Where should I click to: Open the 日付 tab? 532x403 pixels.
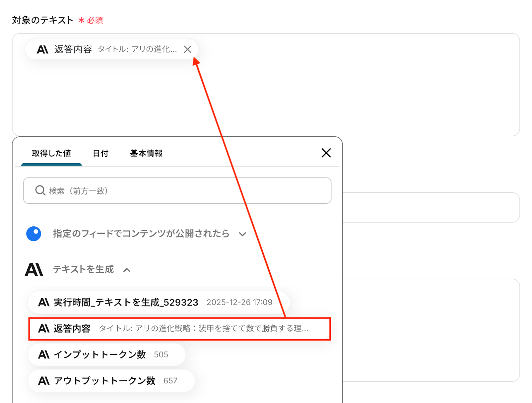100,153
